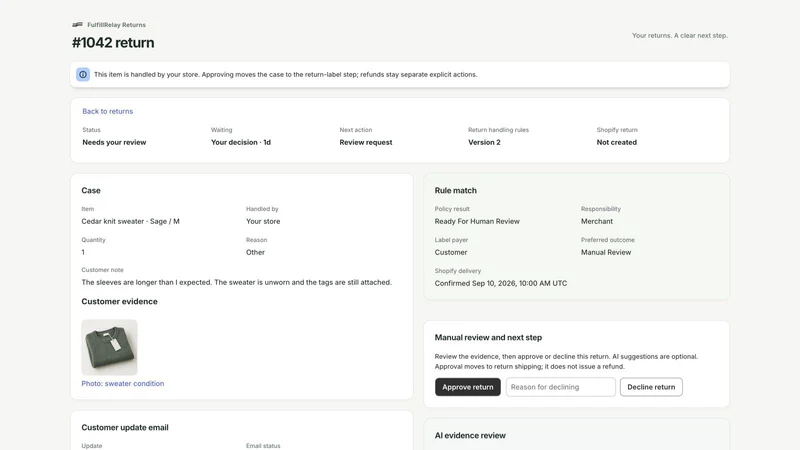Screen dimensions: 800x450
Task: Click the tagline Your returns. A clear next step.
Action: pyautogui.click(x=680, y=35)
